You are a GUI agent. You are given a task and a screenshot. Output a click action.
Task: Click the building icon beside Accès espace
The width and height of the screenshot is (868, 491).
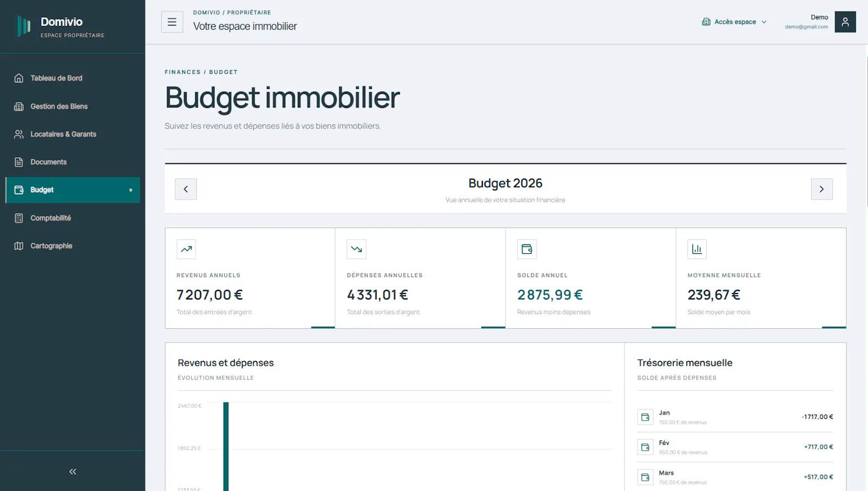tap(706, 22)
